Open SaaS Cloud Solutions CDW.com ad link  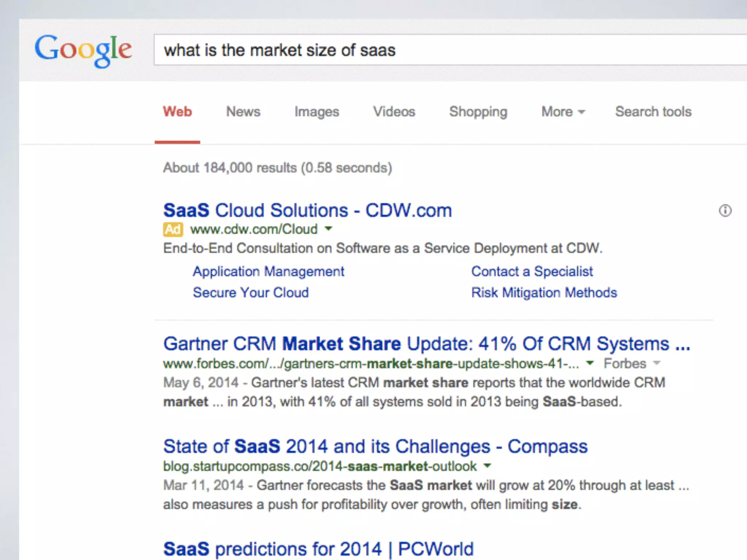307,210
